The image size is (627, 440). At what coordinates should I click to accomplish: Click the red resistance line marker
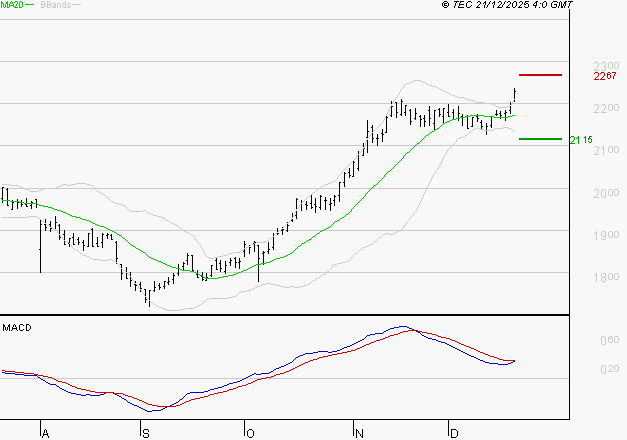540,75
